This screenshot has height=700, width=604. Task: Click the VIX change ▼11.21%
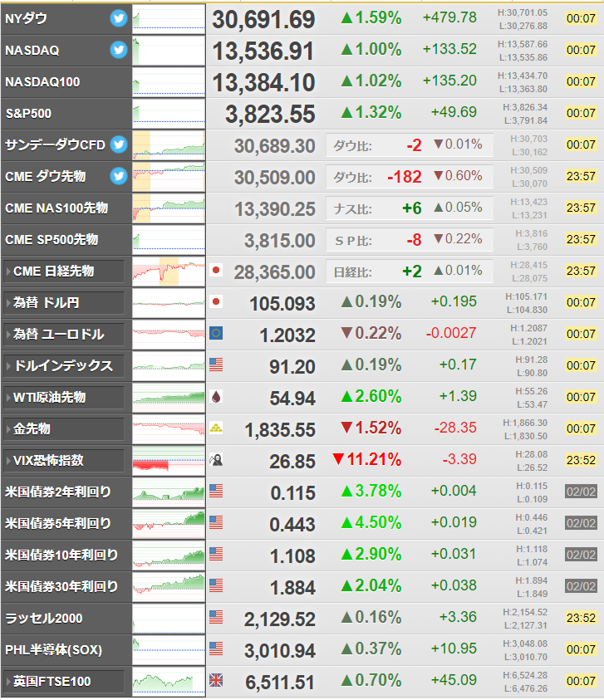tap(366, 459)
